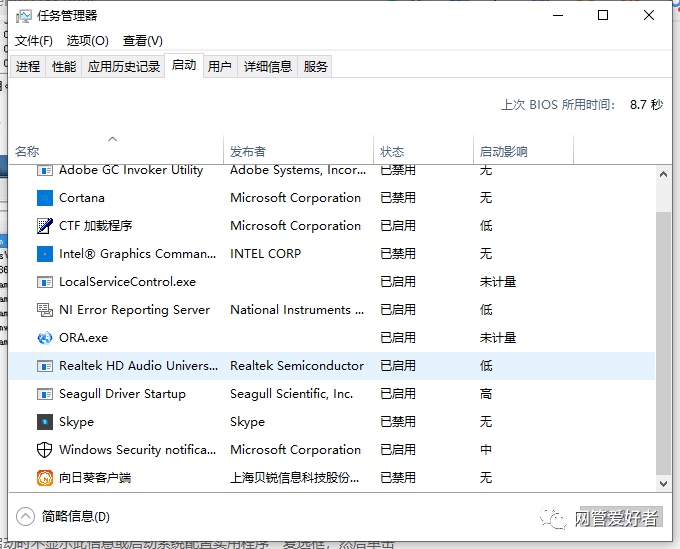Click INTEL CORP publisher cell

[x=265, y=254]
